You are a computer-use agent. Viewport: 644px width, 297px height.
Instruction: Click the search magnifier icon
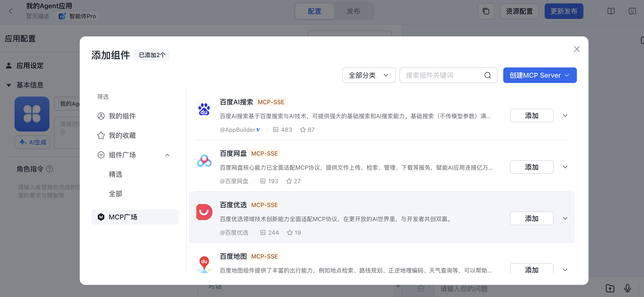[x=487, y=75]
